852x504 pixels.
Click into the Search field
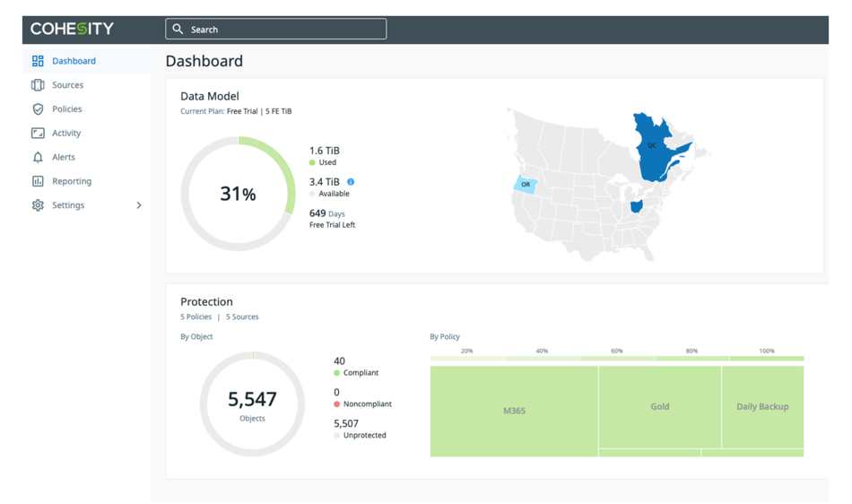click(276, 29)
